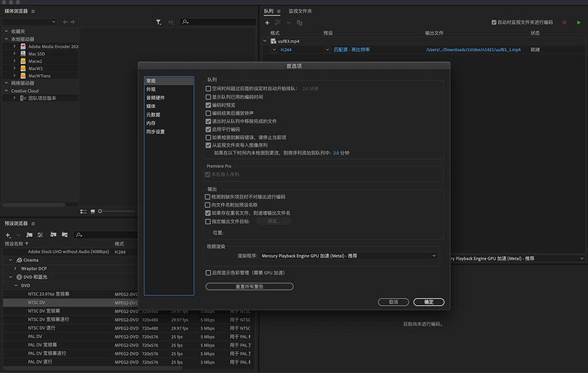Open the output file path link
This screenshot has width=588, height=373.
tap(473, 50)
